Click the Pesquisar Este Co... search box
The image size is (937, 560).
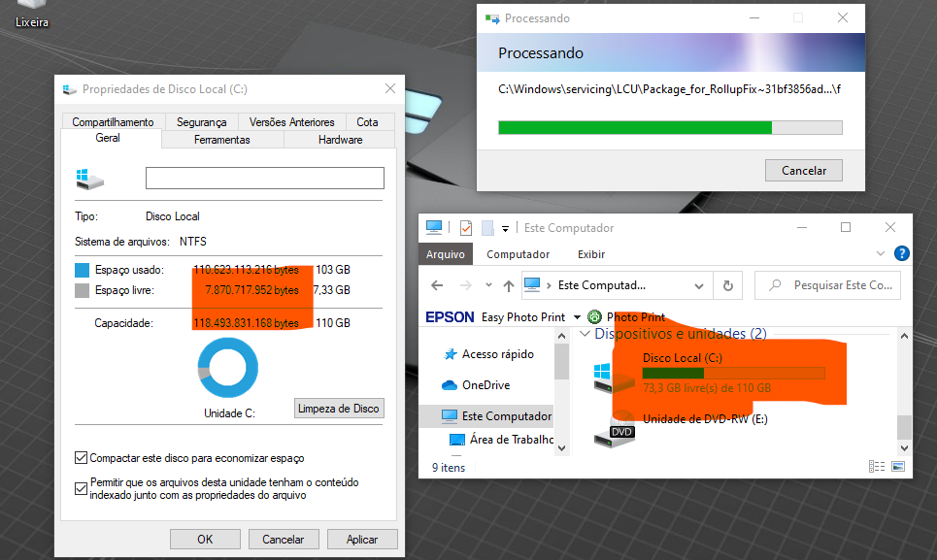coord(827,285)
